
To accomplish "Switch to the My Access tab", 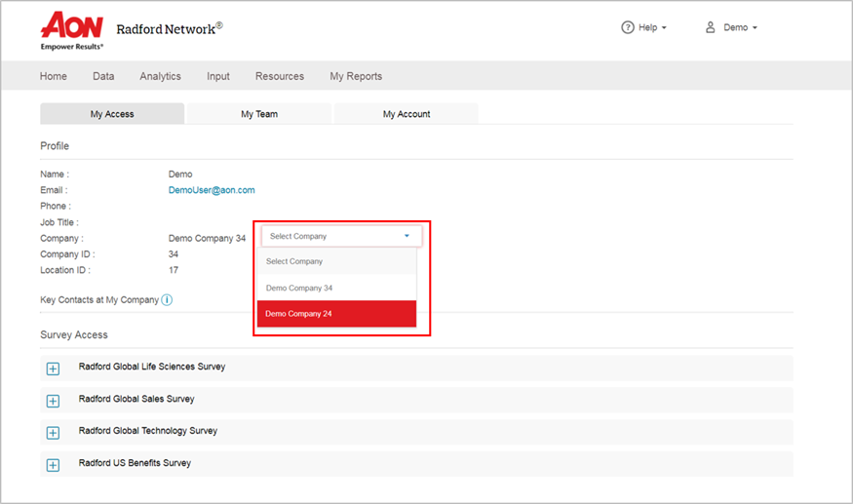I will coord(112,114).
